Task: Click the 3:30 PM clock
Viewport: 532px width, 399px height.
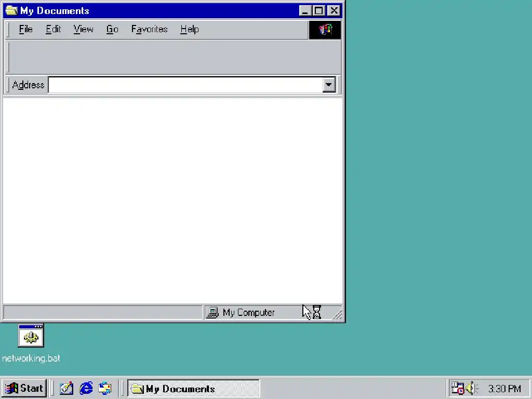Action: (x=504, y=389)
